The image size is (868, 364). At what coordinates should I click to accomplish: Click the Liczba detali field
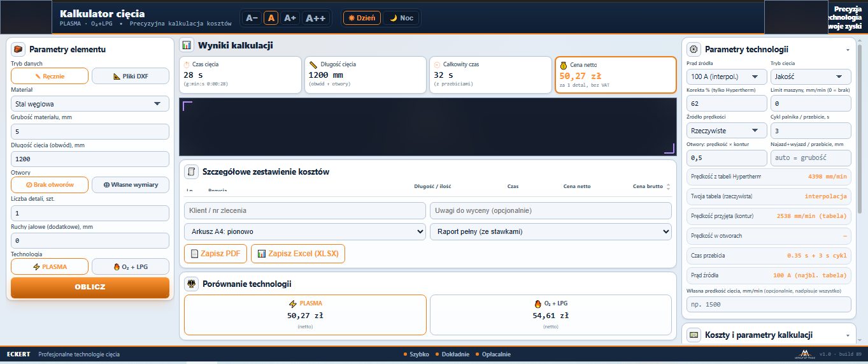click(x=90, y=213)
